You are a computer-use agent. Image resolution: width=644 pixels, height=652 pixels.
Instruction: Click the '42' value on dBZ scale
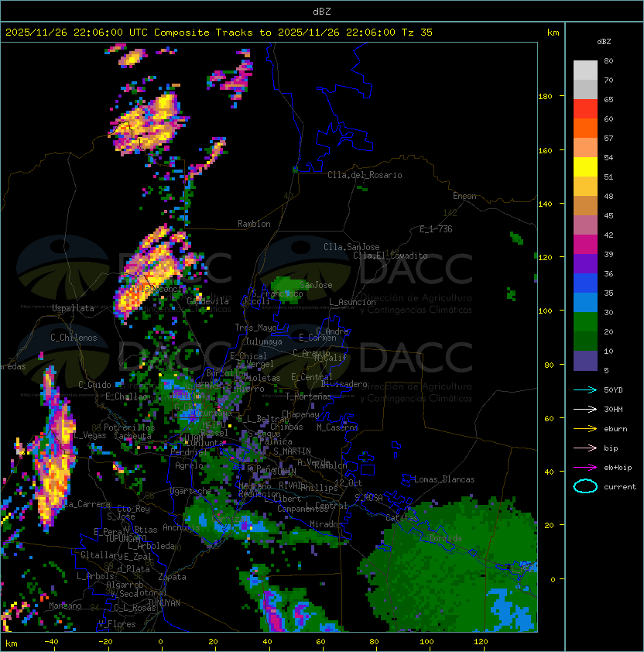point(608,235)
